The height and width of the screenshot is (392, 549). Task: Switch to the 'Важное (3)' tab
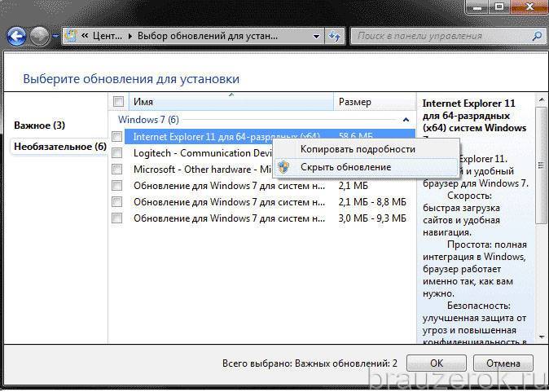(x=40, y=125)
